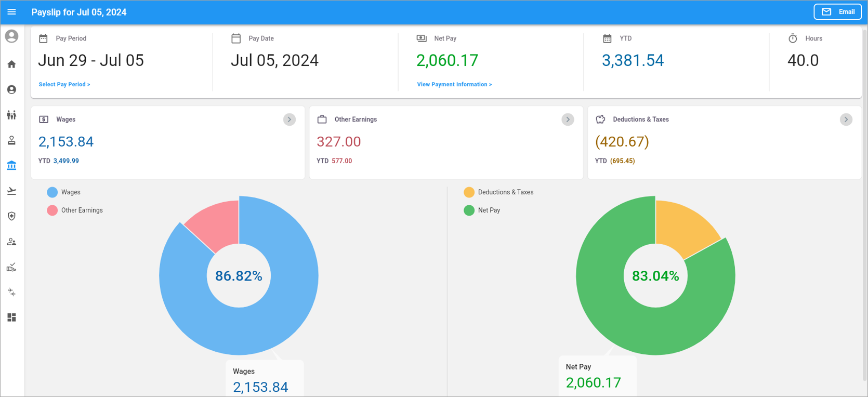Open the hand with checkmark sidebar icon
This screenshot has width=868, height=397.
pos(11,267)
